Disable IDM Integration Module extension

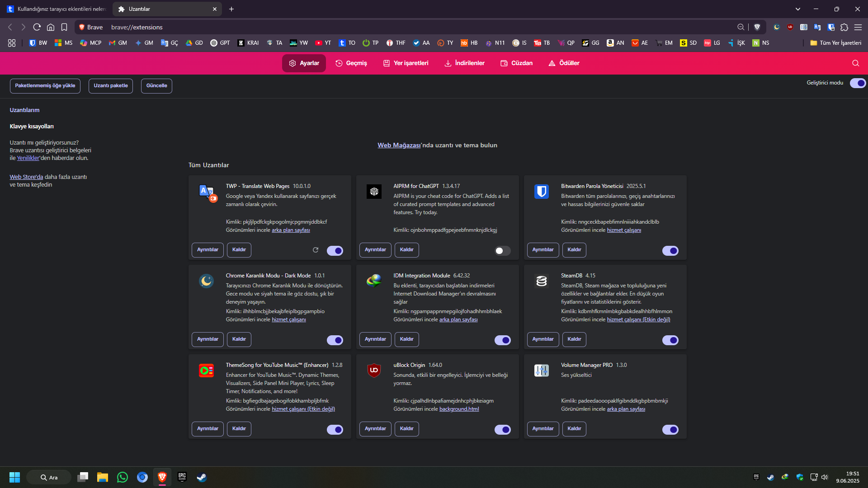click(x=503, y=340)
